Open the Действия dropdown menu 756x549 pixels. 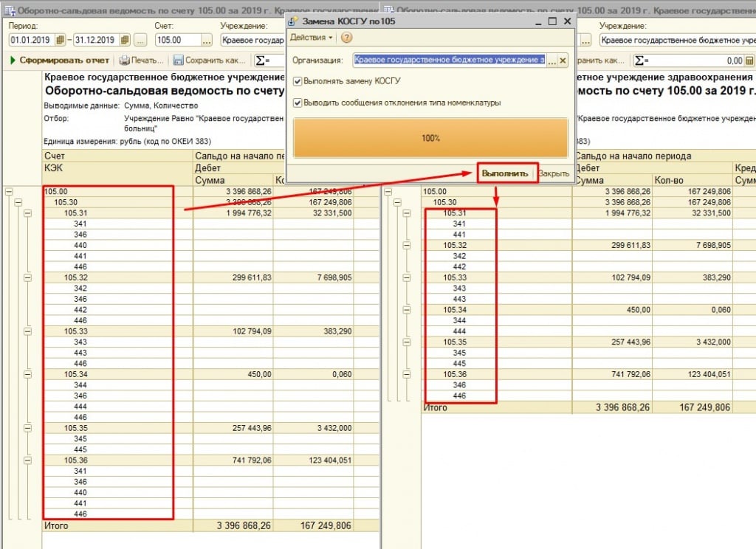311,38
